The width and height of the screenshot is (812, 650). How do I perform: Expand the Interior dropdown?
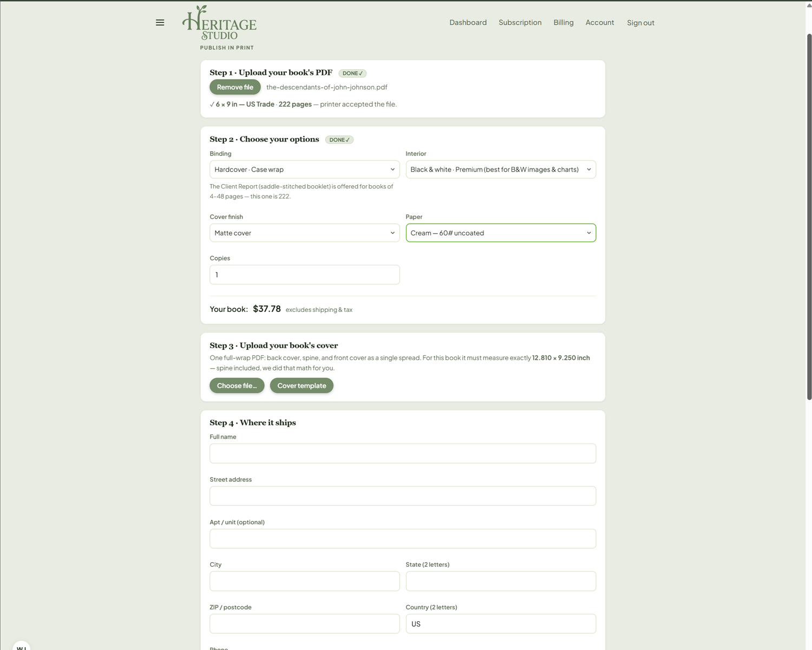pos(501,170)
